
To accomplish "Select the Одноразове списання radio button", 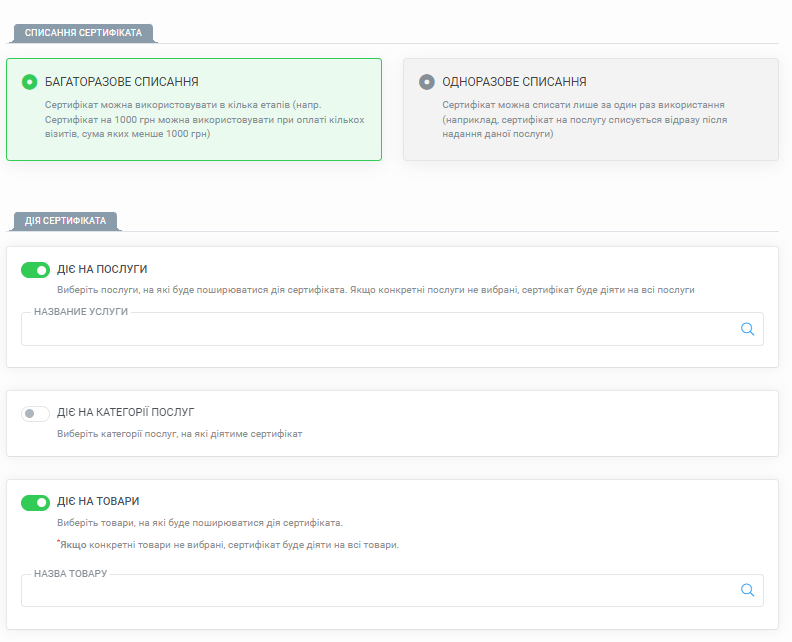I will click(427, 82).
